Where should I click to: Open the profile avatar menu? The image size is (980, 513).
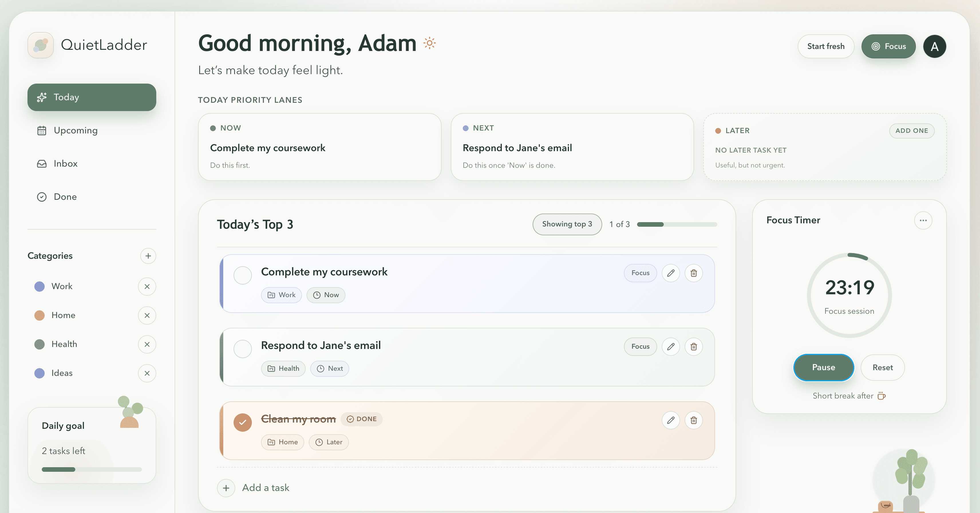934,46
